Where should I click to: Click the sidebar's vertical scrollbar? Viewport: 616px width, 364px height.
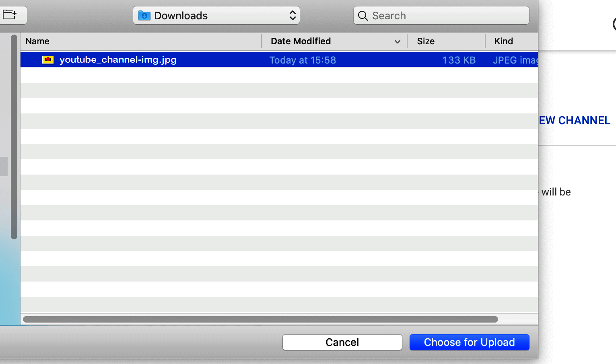click(x=14, y=137)
